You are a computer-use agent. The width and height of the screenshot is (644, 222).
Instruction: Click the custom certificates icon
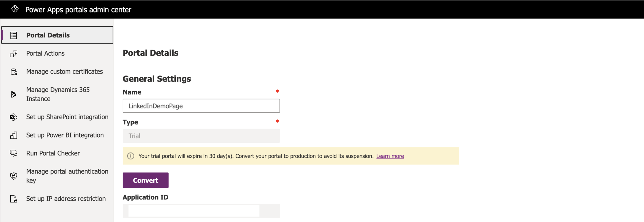14,72
